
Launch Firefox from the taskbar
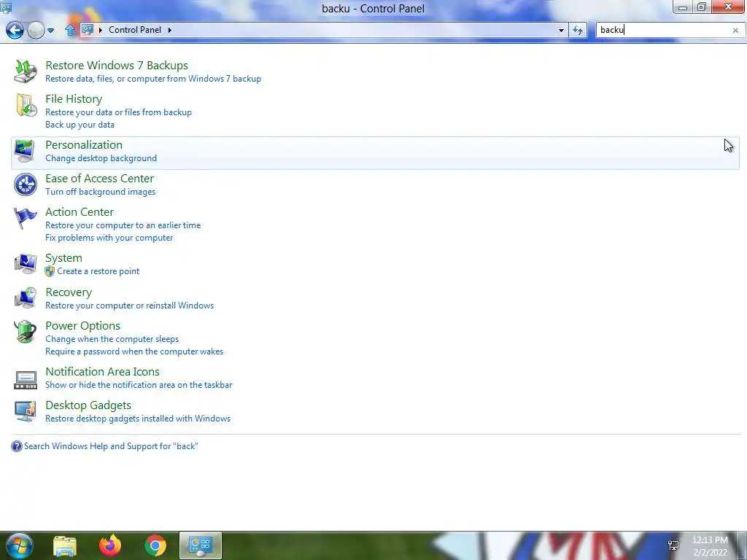point(110,545)
